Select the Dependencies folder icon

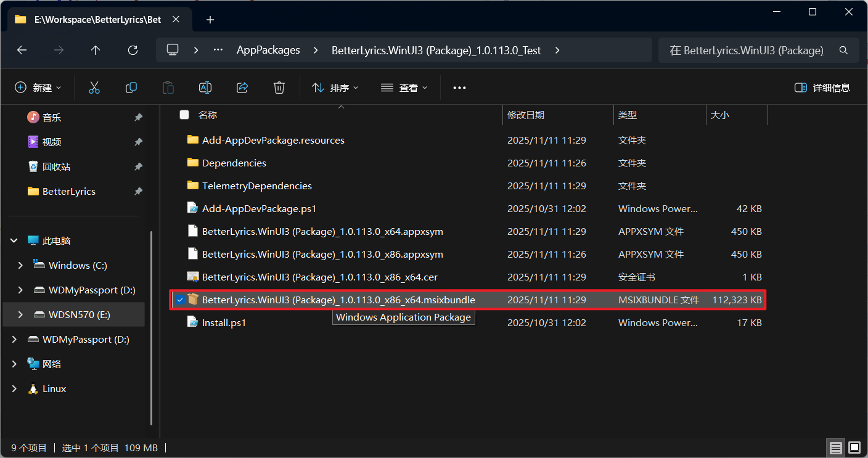click(x=193, y=163)
